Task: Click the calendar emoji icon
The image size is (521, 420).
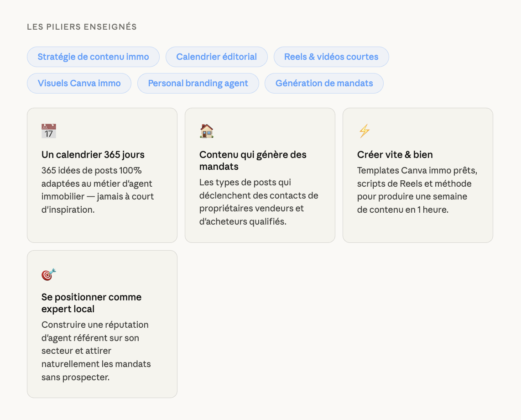Action: click(x=49, y=131)
